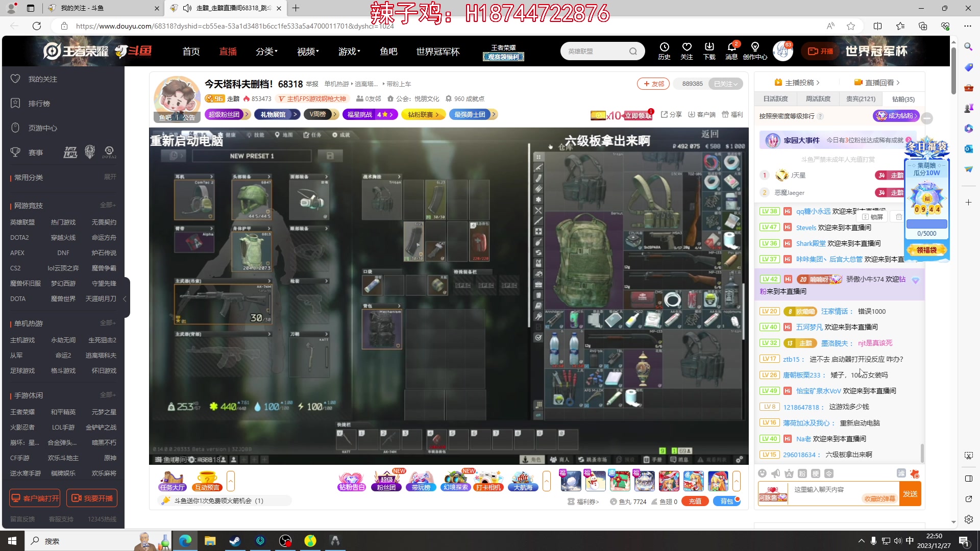This screenshot has height=551, width=980.
Task: Click 我要开播 button
Action: pos(92,498)
